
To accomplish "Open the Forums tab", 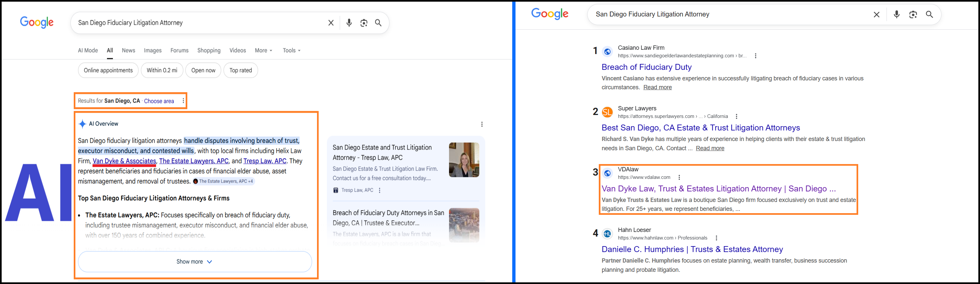I will 179,50.
